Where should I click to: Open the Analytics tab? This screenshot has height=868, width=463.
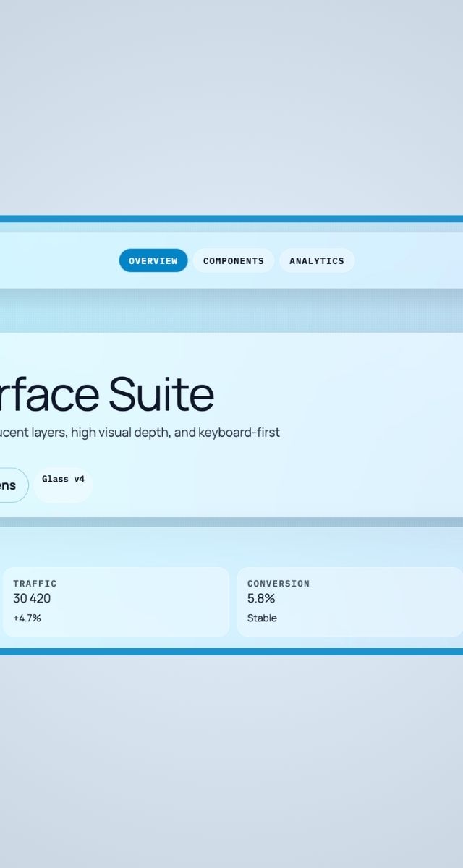click(317, 260)
